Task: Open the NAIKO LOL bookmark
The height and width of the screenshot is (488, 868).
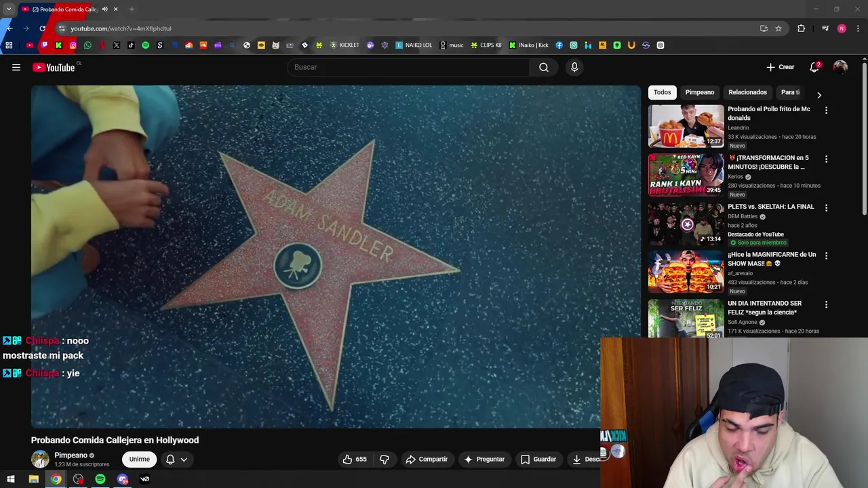Action: pos(414,45)
